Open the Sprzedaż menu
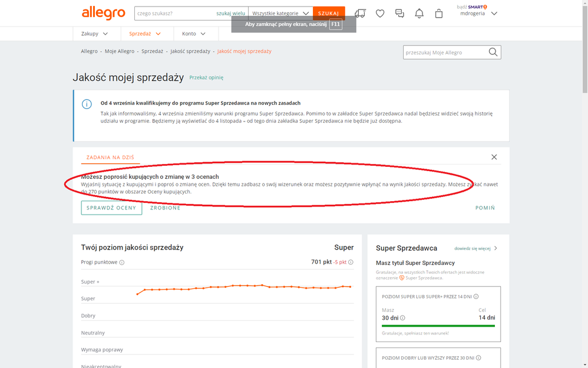This screenshot has height=368, width=588. click(145, 34)
